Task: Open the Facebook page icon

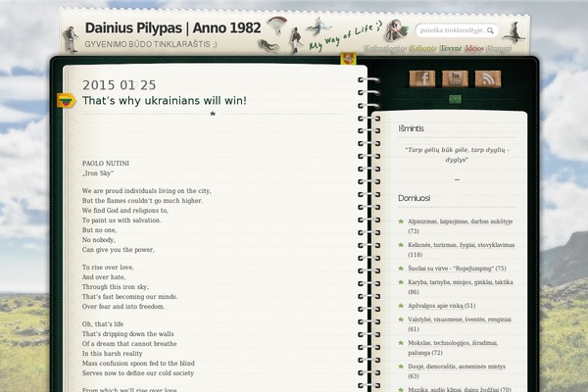Action: click(x=422, y=78)
